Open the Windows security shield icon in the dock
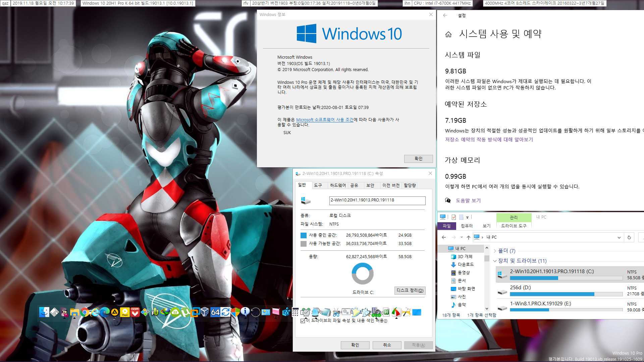This screenshot has width=644, height=362. point(235,312)
